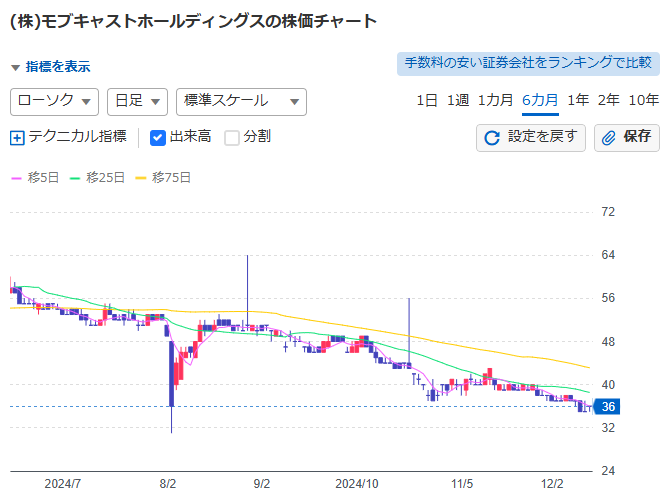
Task: Click the 2024/7 date axis label
Action: click(63, 484)
